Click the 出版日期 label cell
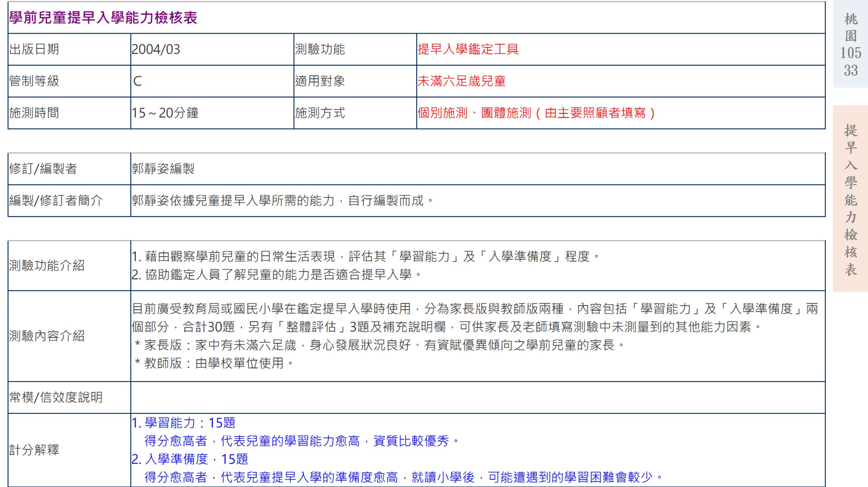Image resolution: width=868 pixels, height=487 pixels. point(34,49)
